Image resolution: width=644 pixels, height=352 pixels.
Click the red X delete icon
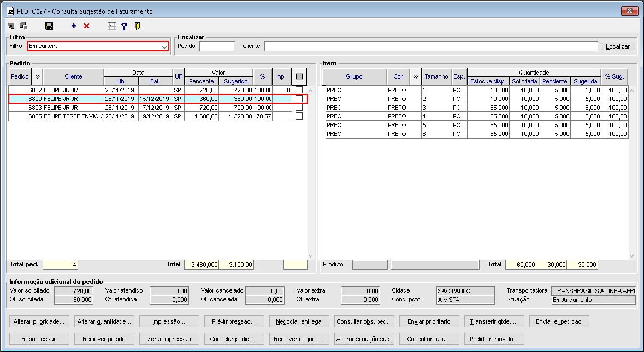(x=86, y=26)
